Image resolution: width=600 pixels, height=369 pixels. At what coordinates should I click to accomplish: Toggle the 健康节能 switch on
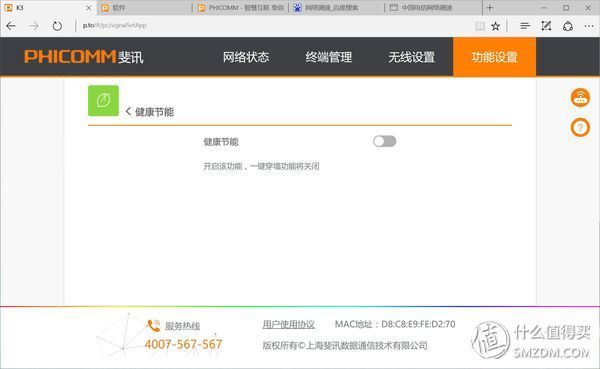pos(385,141)
